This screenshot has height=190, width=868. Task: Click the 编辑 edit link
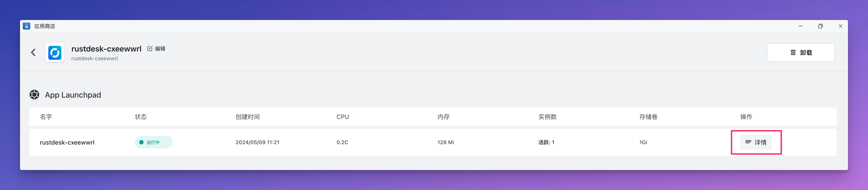tap(160, 48)
